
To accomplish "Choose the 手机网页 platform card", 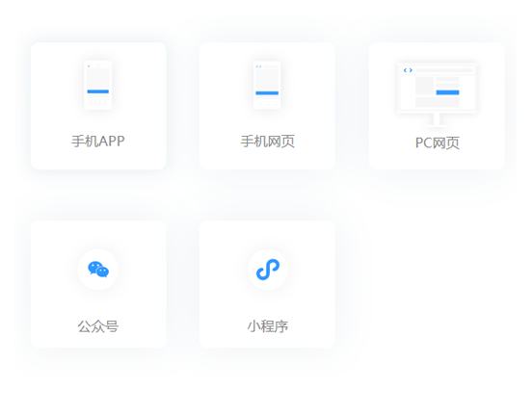I will tap(267, 106).
